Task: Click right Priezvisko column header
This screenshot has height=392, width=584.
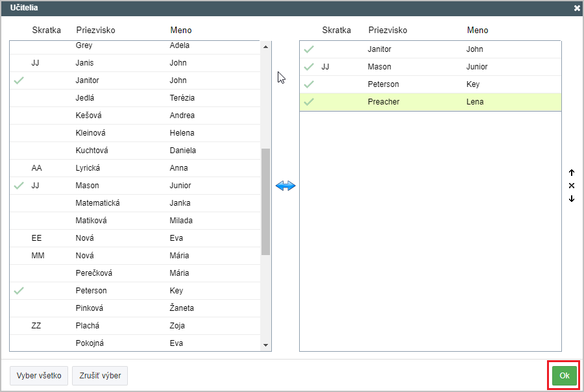Action: click(388, 31)
